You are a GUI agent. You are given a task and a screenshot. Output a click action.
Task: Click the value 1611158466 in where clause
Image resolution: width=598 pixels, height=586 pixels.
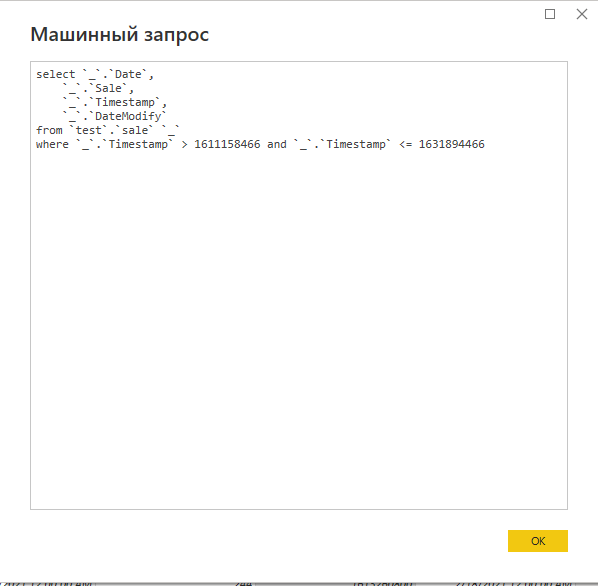227,144
